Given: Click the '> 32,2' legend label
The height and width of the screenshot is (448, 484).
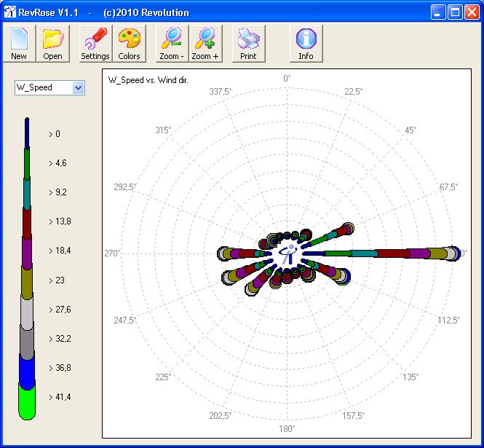Looking at the screenshot, I should pyautogui.click(x=60, y=338).
